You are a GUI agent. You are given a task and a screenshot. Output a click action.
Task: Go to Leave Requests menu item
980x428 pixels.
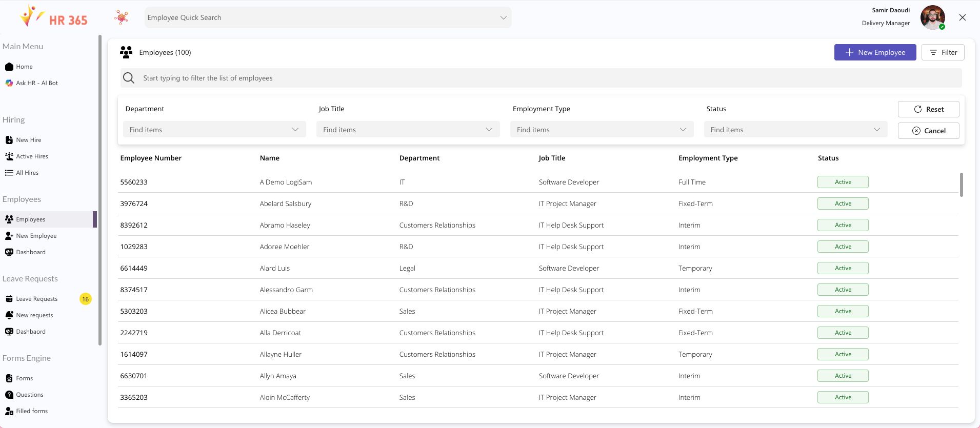[37, 299]
